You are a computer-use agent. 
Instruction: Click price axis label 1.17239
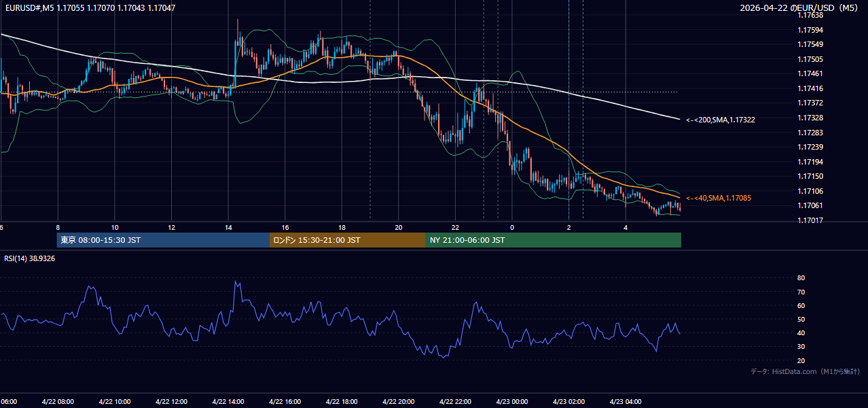point(811,147)
